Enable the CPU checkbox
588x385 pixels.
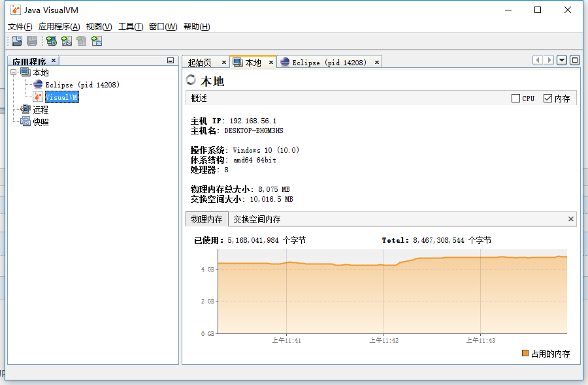pyautogui.click(x=515, y=98)
